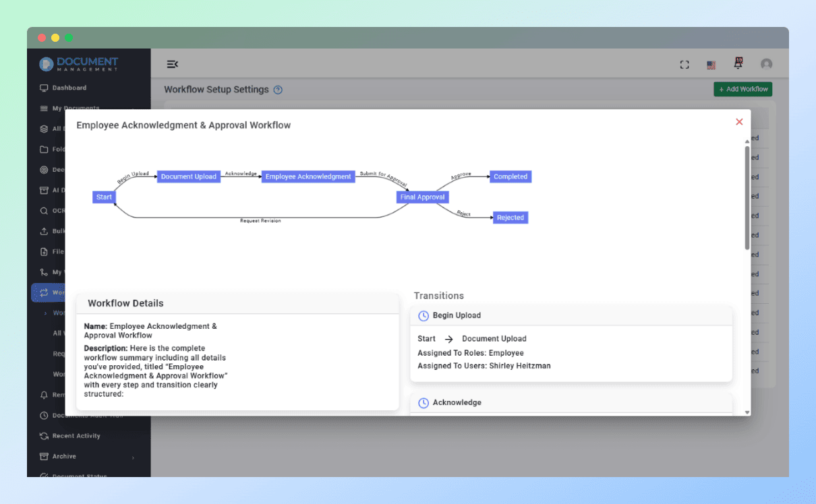Toggle fullscreen mode from the top toolbar

[684, 64]
